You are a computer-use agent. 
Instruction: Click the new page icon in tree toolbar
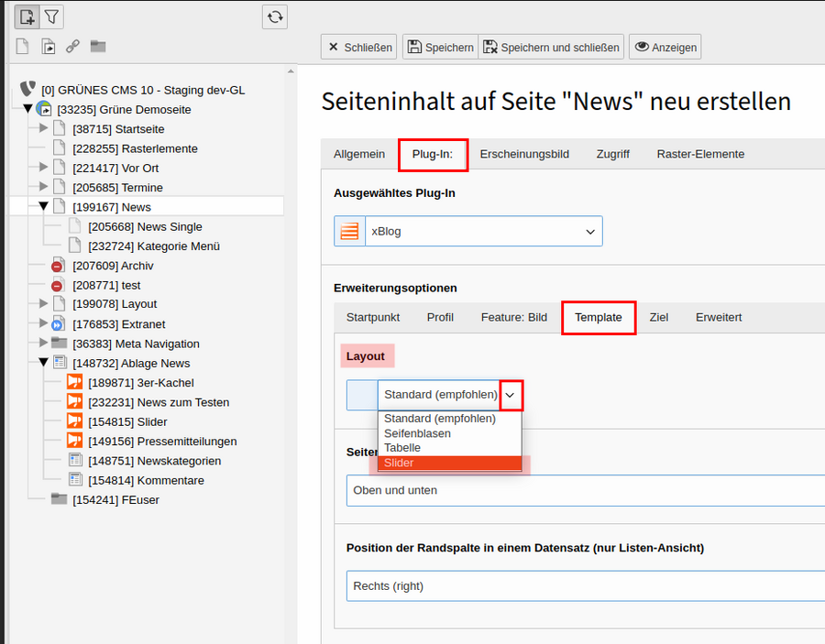tap(27, 17)
